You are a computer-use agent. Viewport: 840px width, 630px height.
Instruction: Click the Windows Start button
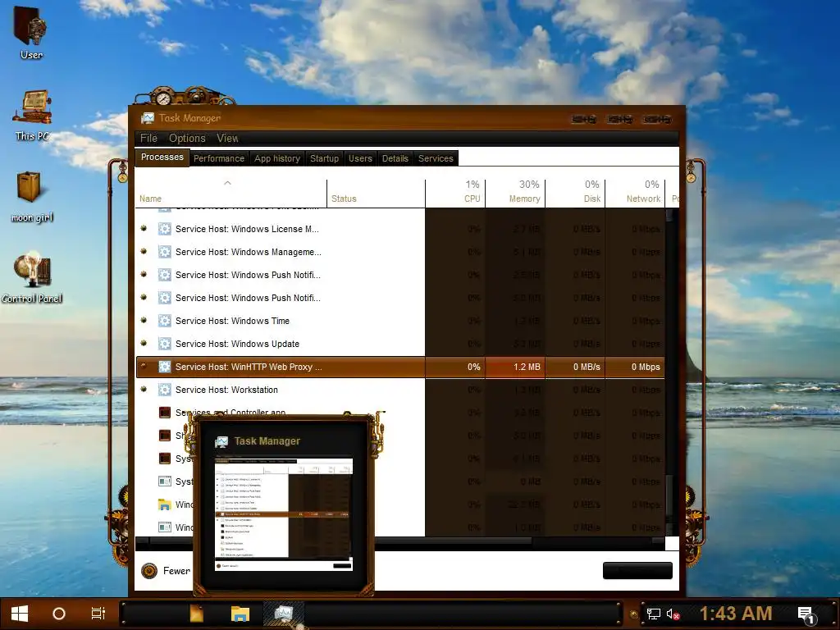coord(20,614)
